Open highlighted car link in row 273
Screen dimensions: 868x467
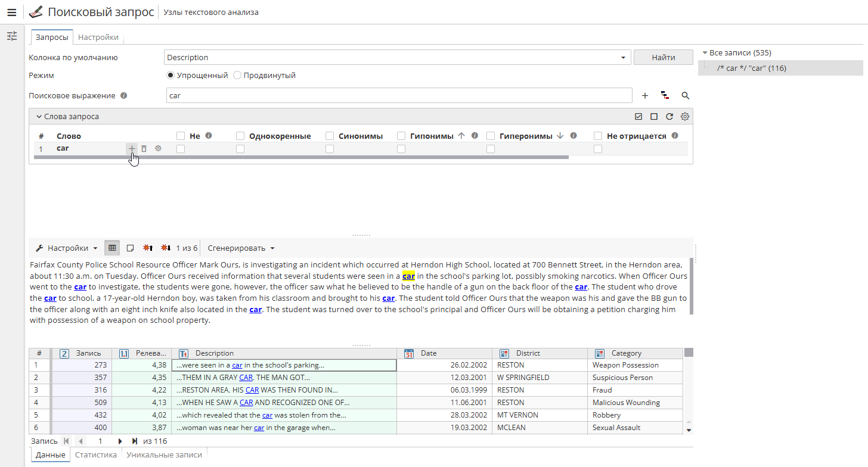point(237,365)
